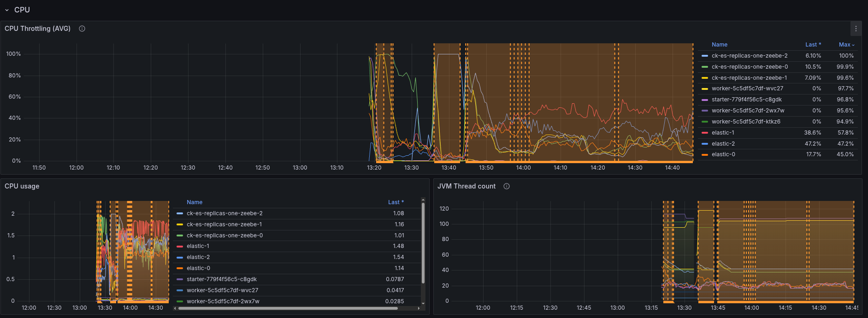Open color swatch for worker-5c5df5c7df-wvc27 in CPU Throttling legend
This screenshot has width=868, height=318.
tap(705, 88)
